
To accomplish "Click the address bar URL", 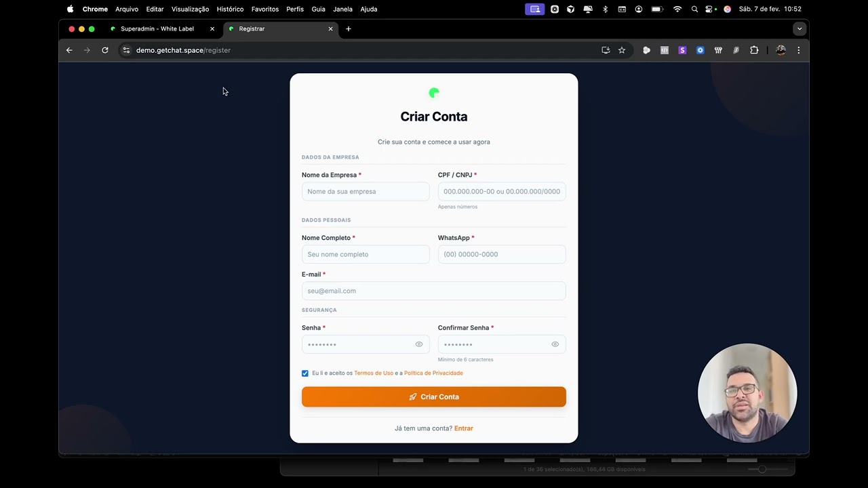I will click(183, 50).
